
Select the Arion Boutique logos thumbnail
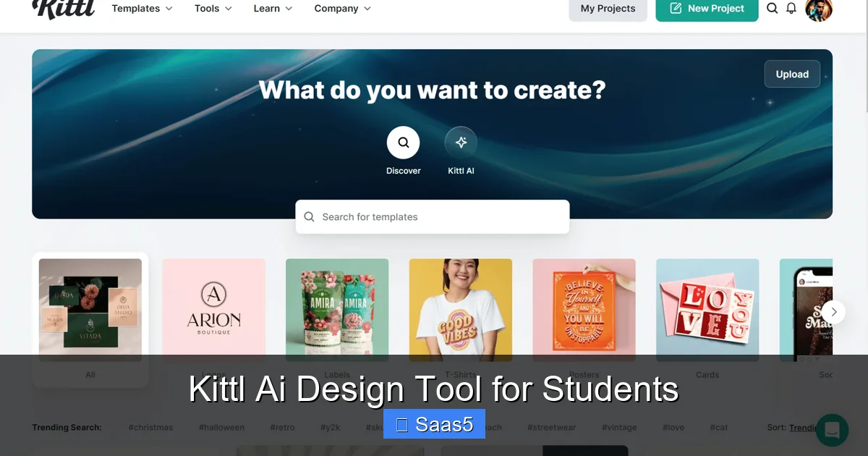[x=214, y=311]
